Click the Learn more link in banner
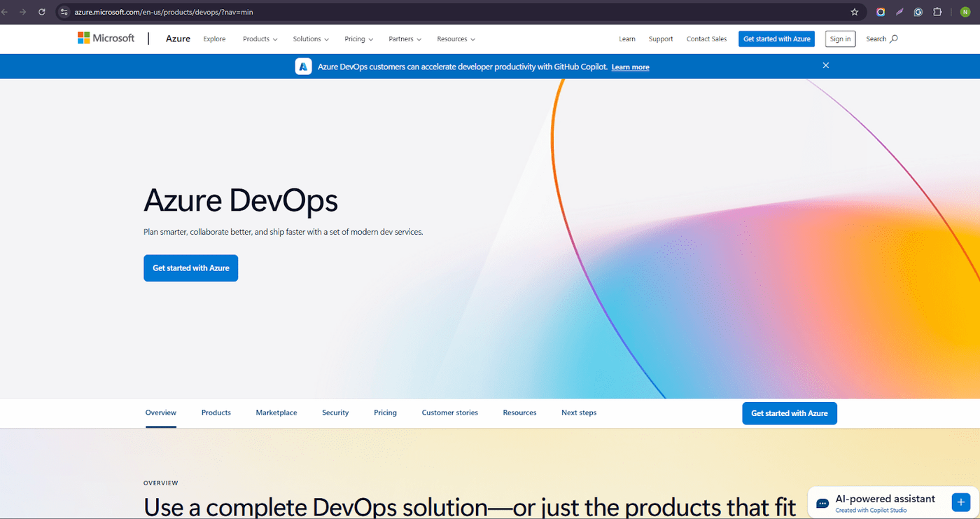980x519 pixels. 630,67
